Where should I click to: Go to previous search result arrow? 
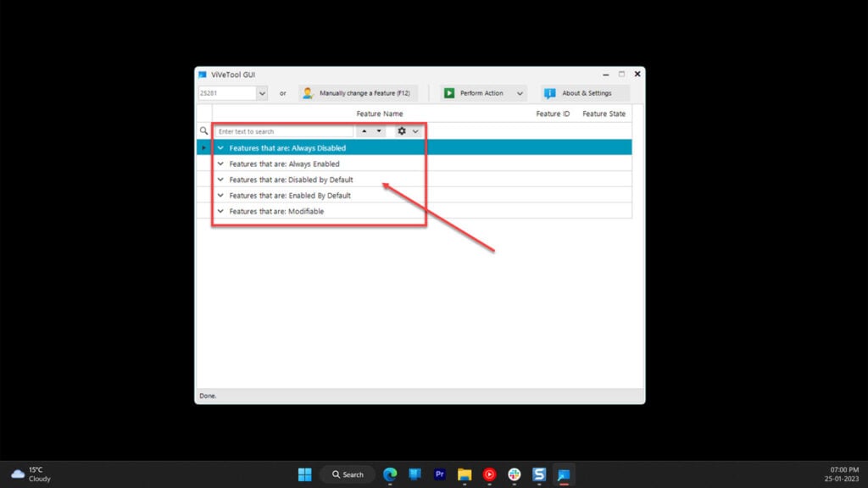pyautogui.click(x=364, y=131)
